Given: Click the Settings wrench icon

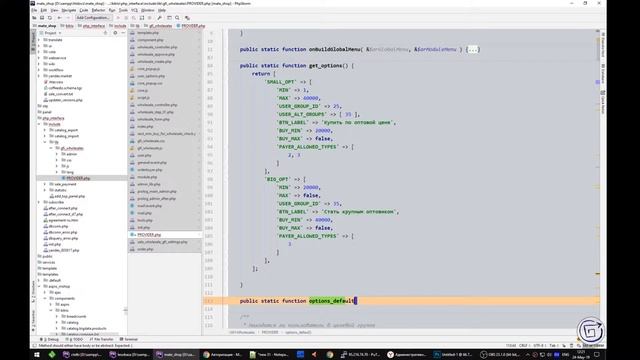Looking at the screenshot, I should click(160, 18).
